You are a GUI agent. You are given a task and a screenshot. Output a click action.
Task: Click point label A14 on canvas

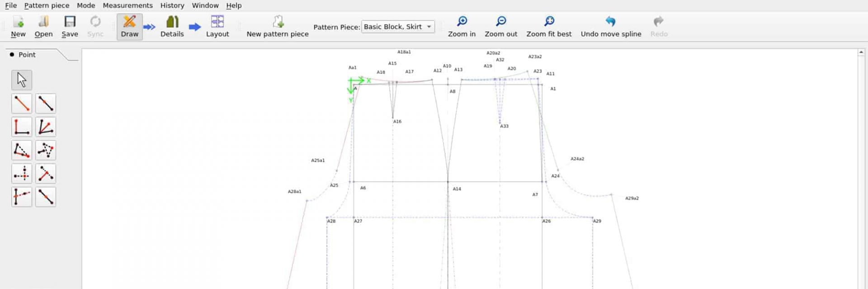(x=457, y=189)
